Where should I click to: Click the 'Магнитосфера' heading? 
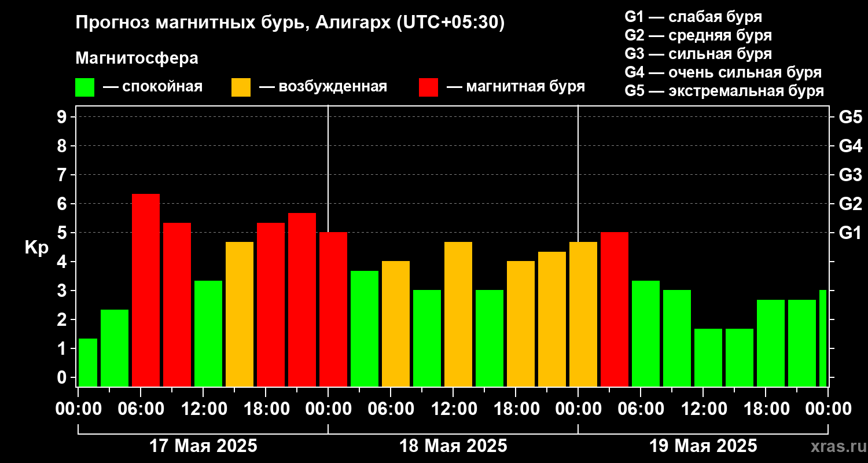pos(137,58)
